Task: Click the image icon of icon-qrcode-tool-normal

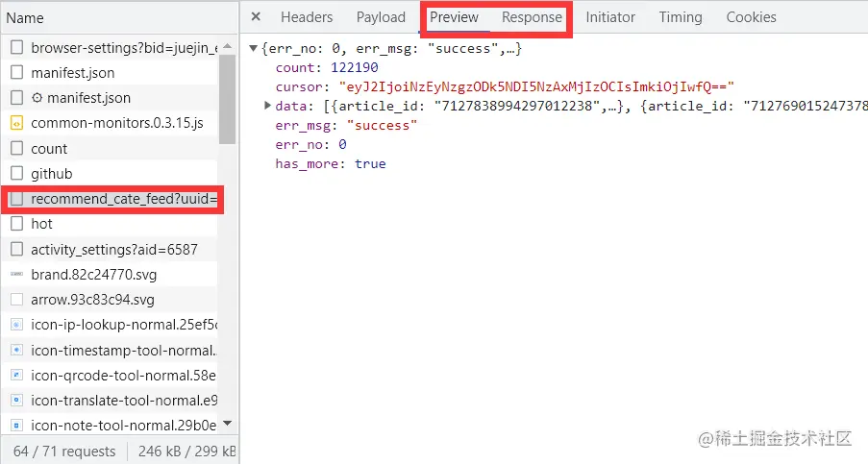Action: 17,375
